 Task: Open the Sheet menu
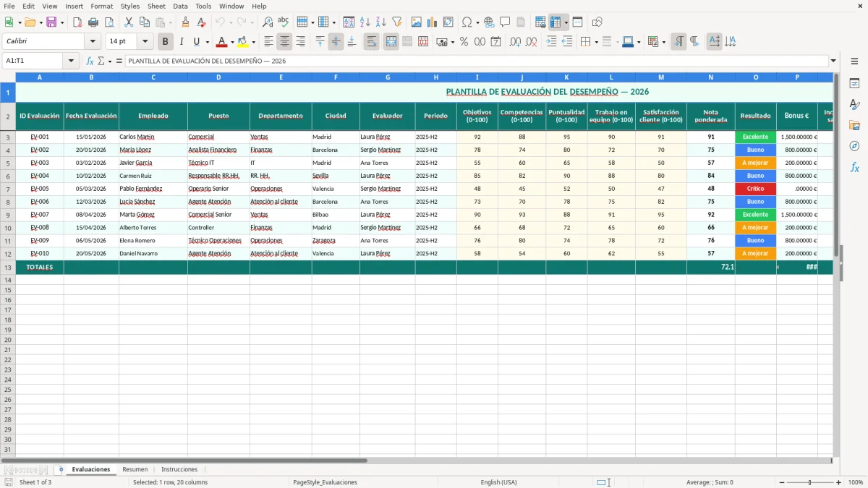tap(156, 6)
